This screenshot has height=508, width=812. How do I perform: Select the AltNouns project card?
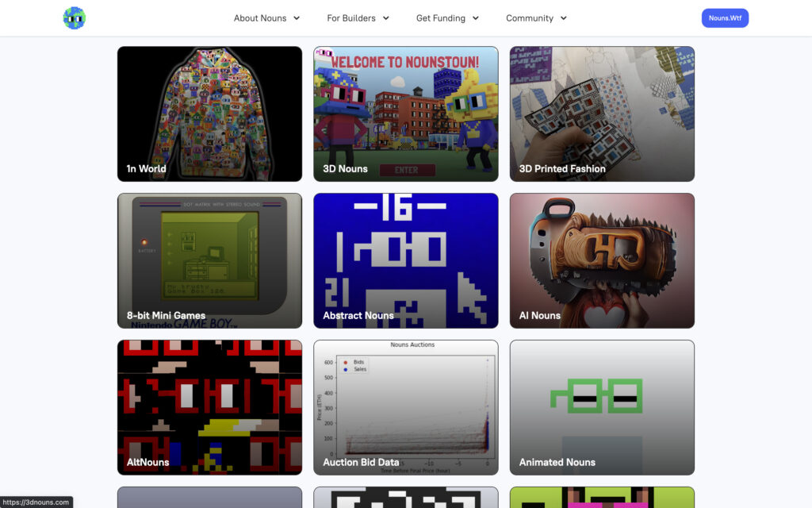(209, 407)
